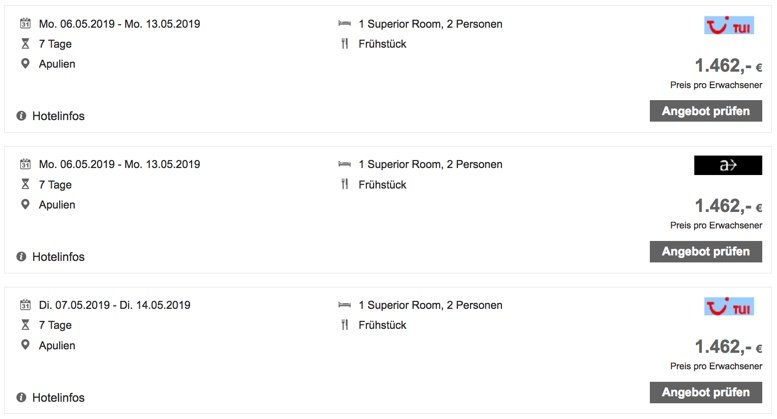Viewport: 777px width, 419px height.
Task: Click Apulien location text in second offer
Action: pos(57,204)
